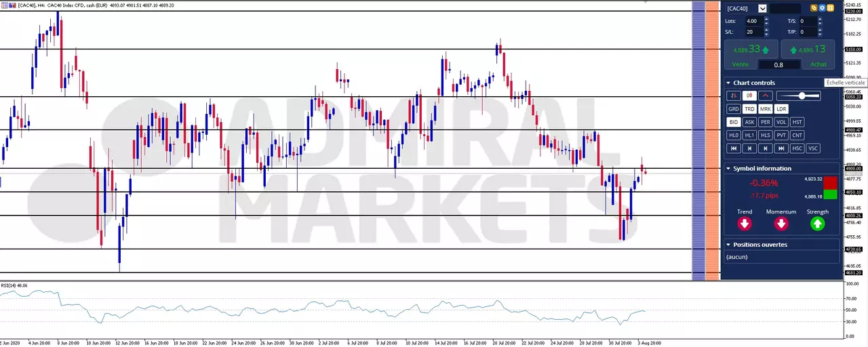The image size is (868, 347).
Task: Click the -17.7 pips value
Action: [764, 195]
